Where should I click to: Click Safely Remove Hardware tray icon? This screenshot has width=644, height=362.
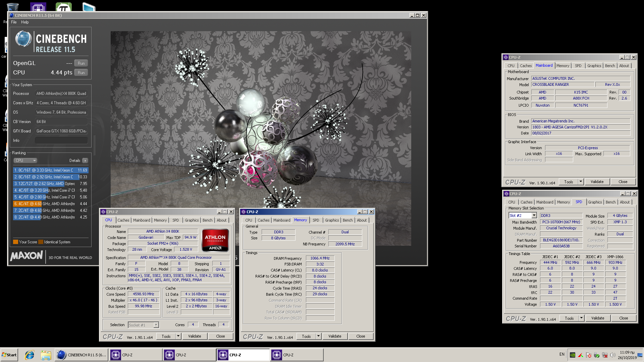(597, 355)
